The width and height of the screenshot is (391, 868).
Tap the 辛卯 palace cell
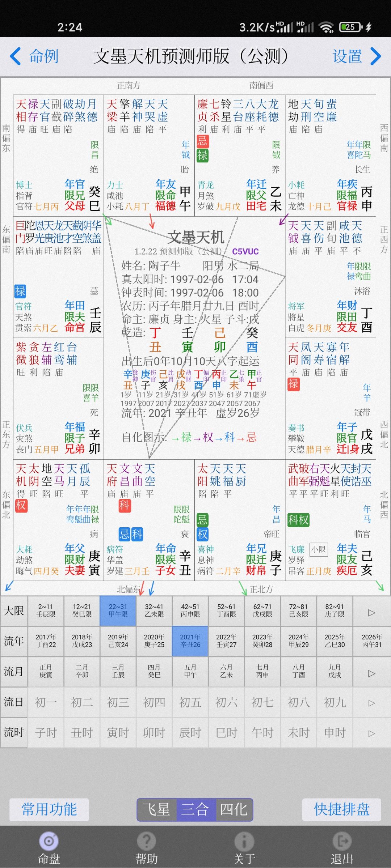[x=58, y=399]
